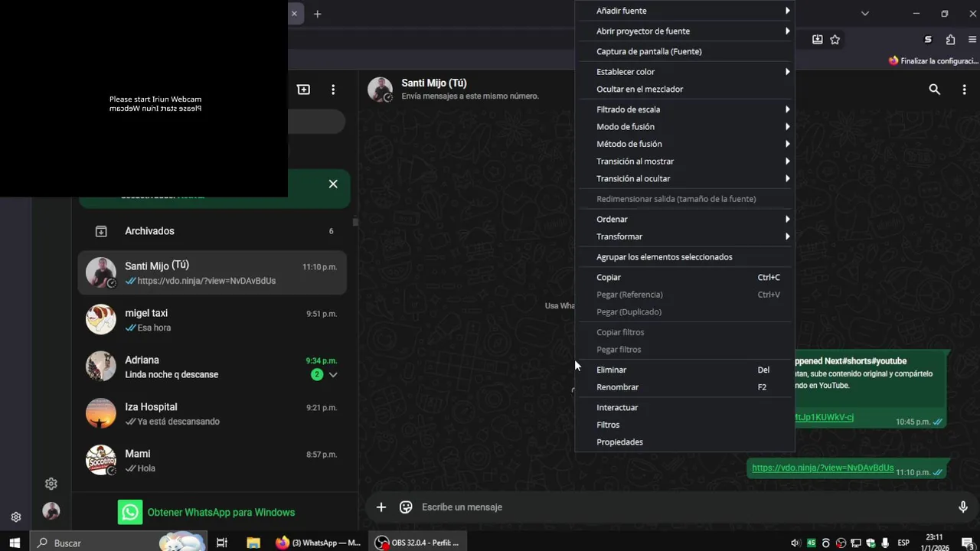This screenshot has width=980, height=551.
Task: Open Task View in taskbar
Action: [222, 543]
